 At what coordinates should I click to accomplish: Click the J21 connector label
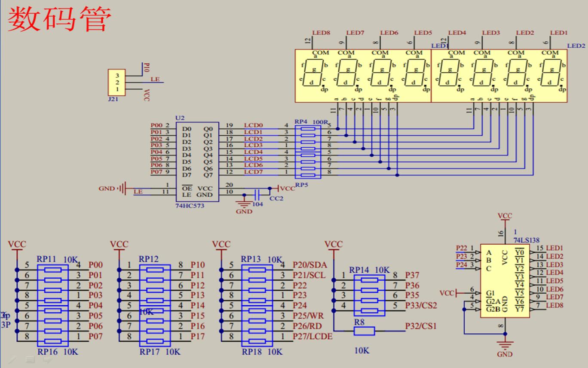click(113, 98)
